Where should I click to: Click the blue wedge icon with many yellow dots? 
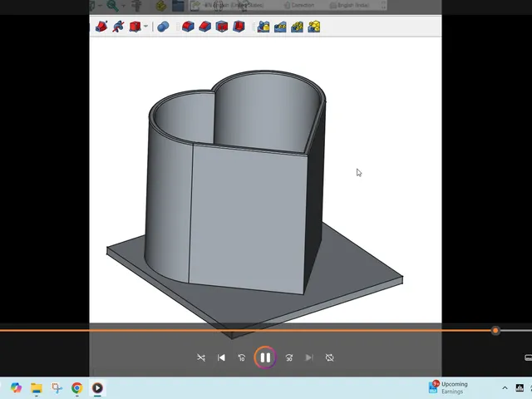298,27
